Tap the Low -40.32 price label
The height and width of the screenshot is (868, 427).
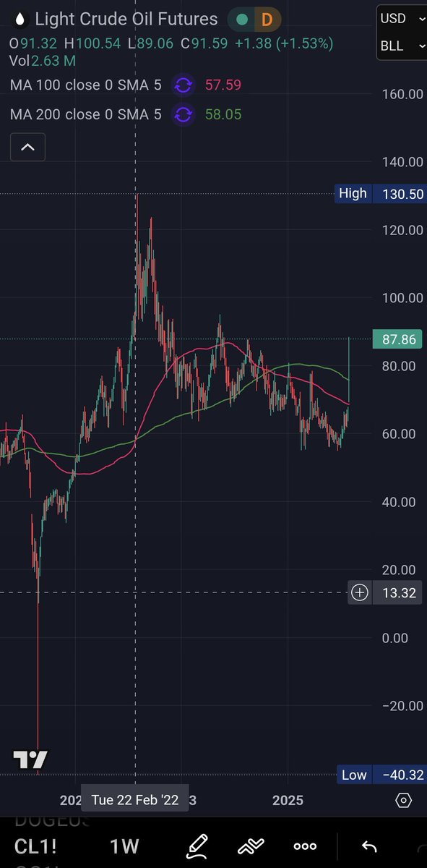(380, 775)
